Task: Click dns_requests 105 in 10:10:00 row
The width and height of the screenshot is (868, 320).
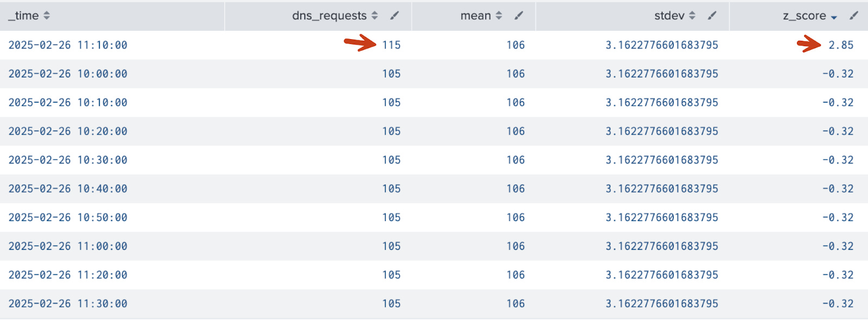Action: [x=391, y=103]
